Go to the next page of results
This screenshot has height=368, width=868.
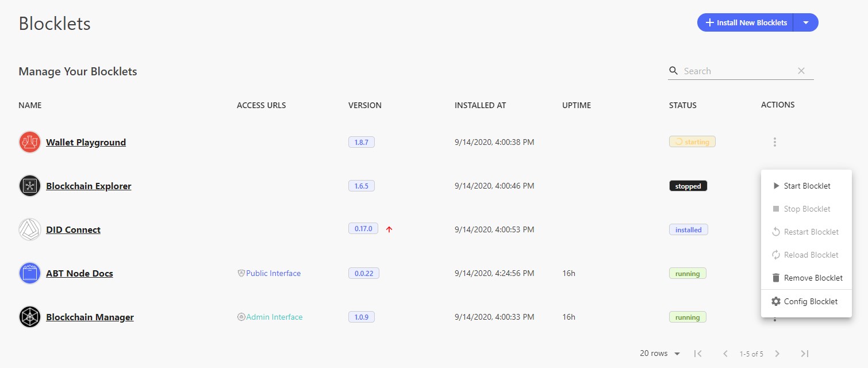click(777, 354)
